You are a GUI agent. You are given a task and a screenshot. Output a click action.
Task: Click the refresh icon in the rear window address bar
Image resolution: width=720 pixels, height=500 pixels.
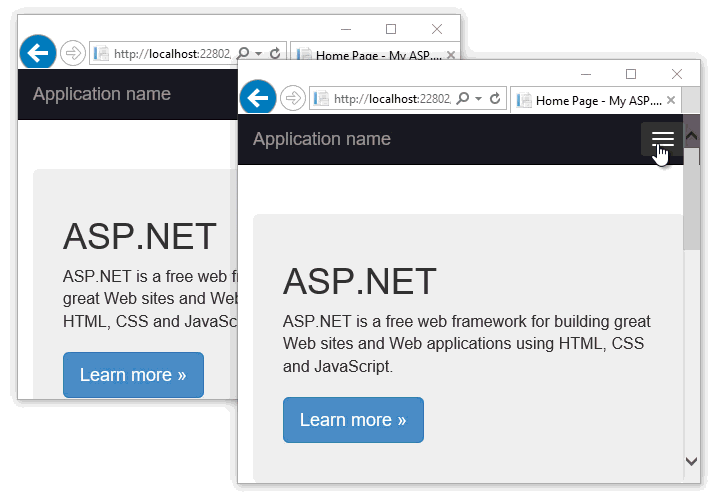(275, 53)
